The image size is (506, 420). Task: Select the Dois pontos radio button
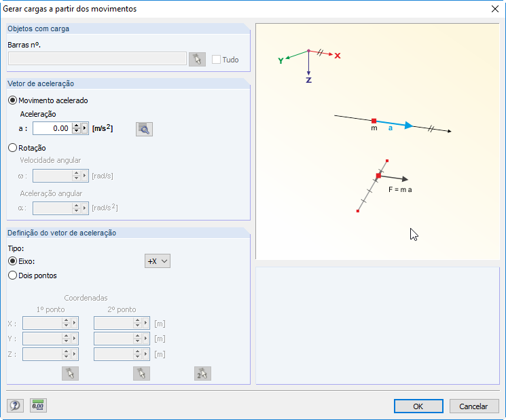point(13,275)
